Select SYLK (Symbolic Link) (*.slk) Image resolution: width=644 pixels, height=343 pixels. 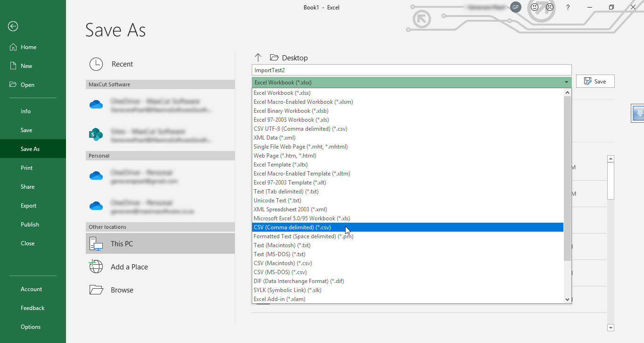coord(408,290)
